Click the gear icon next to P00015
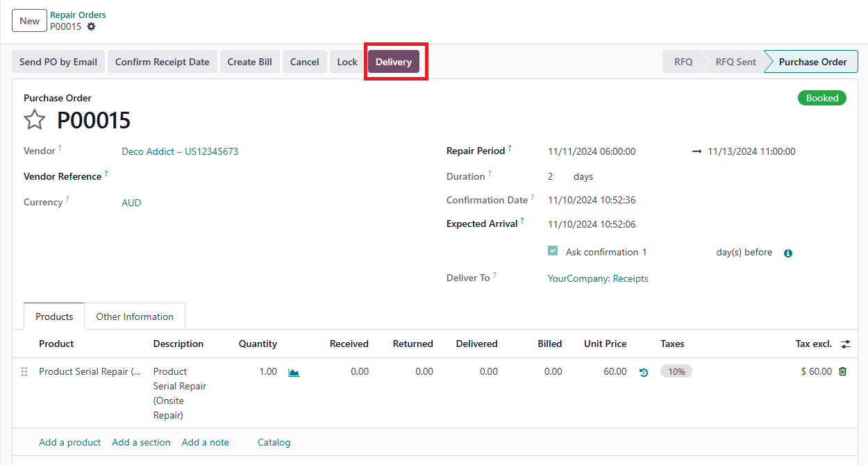This screenshot has height=465, width=868. tap(91, 26)
